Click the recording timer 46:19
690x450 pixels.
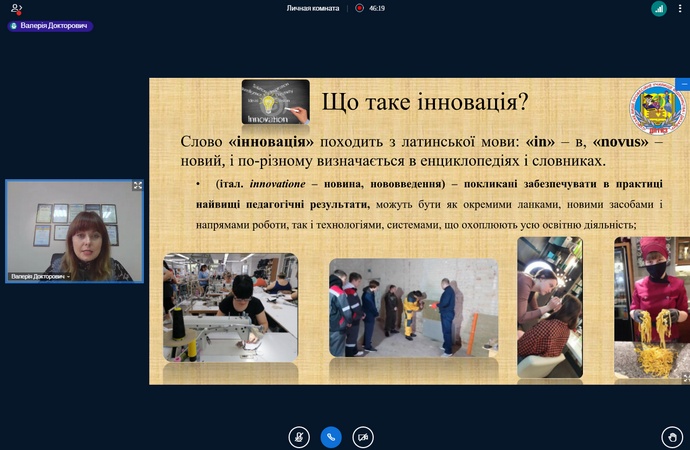377,8
